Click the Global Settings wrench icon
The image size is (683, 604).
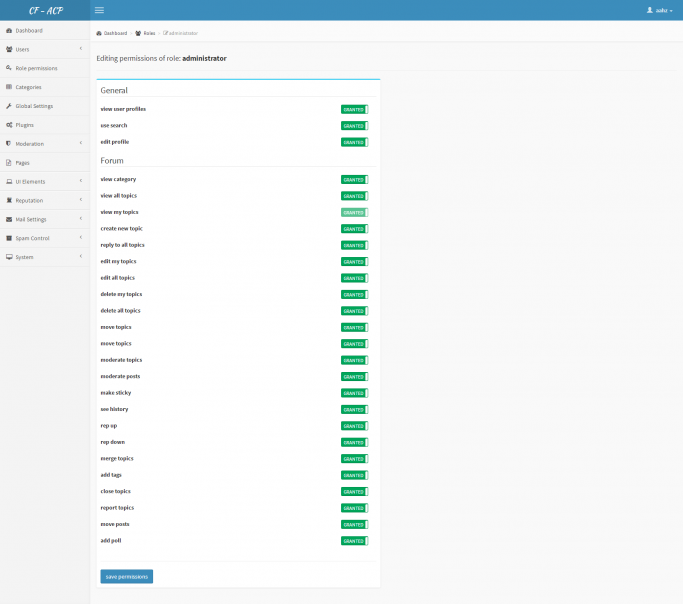coord(9,106)
